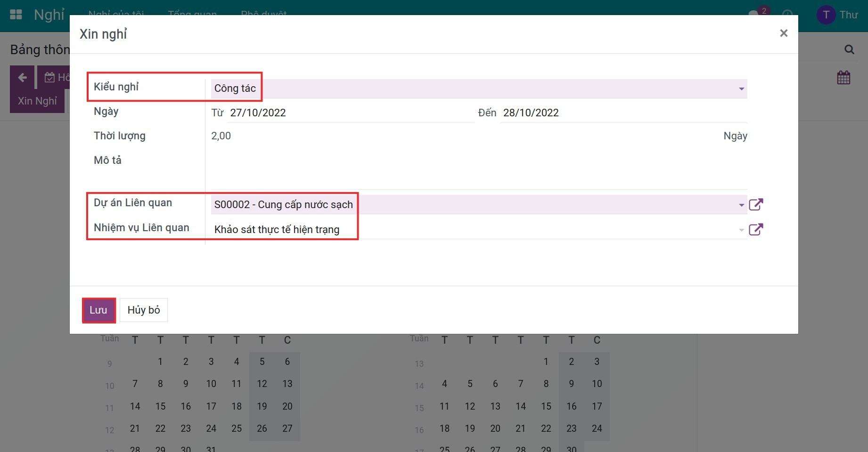This screenshot has width=868, height=452.
Task: Open external link for Nhiệm vụ Liên quan
Action: tap(756, 229)
